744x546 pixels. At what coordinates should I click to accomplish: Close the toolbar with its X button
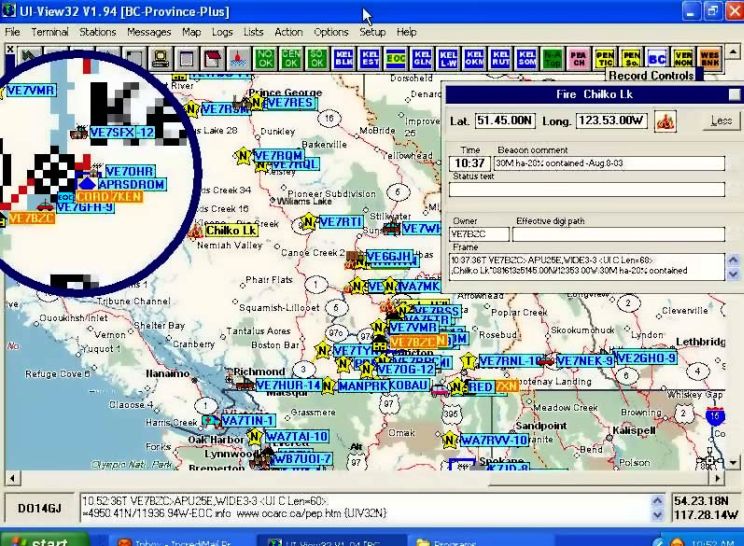click(10, 49)
